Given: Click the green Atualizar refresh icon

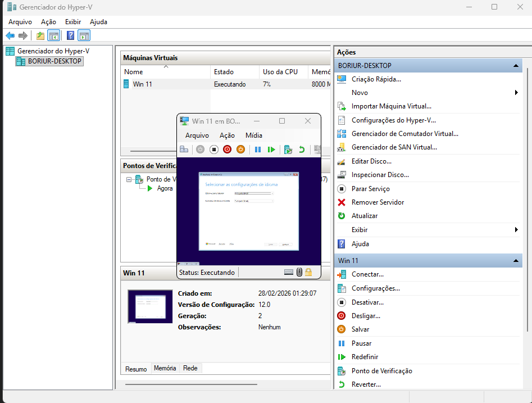Looking at the screenshot, I should (342, 216).
